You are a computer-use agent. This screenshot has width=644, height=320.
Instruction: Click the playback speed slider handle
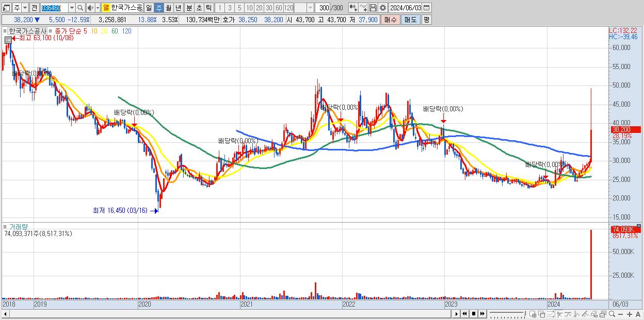click(525, 313)
